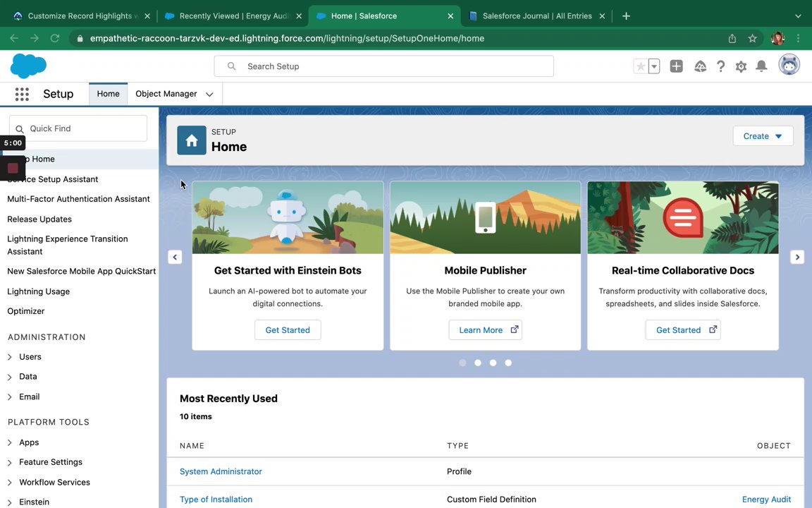
Task: Open Release Updates
Action: 39,219
